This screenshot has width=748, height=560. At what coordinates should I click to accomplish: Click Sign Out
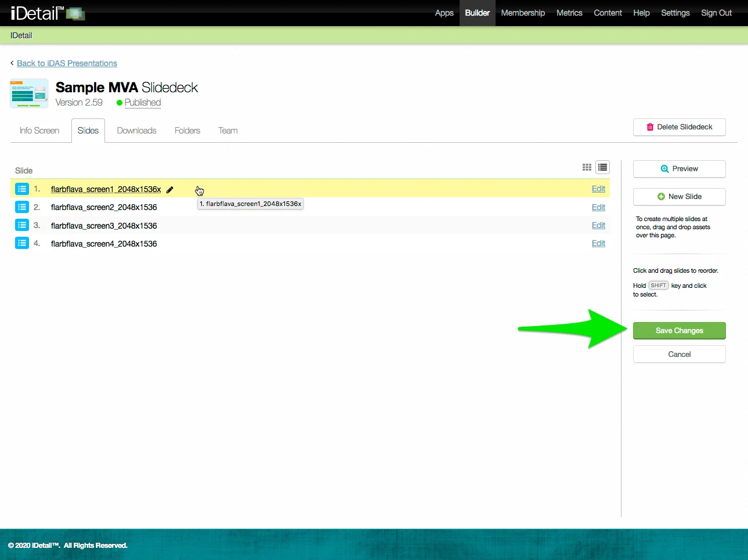click(x=716, y=13)
